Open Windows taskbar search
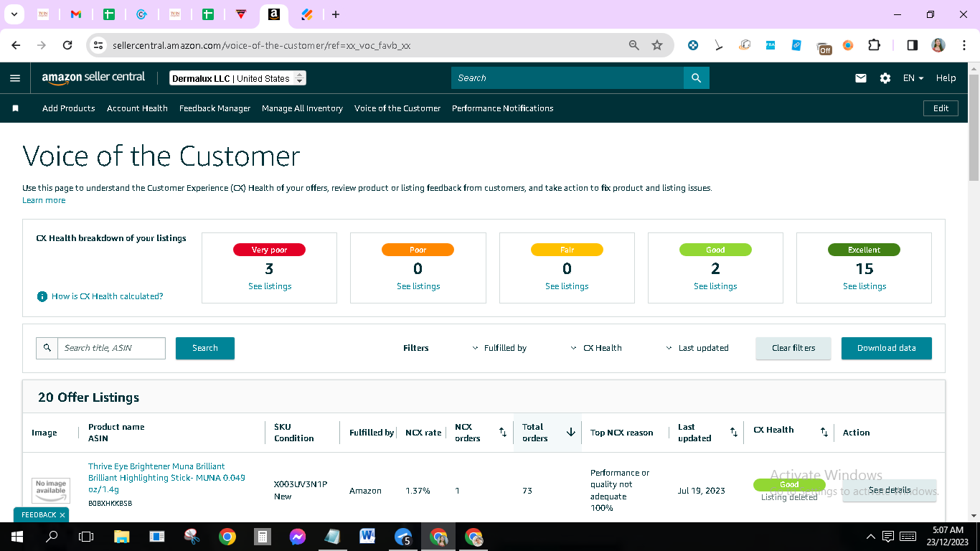Screen dimensions: 980x551 52,537
